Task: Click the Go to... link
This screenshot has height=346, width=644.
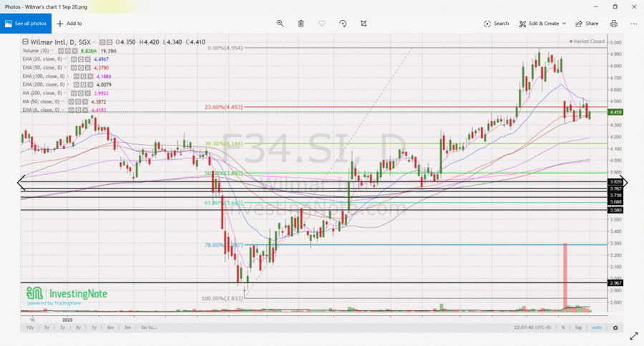Action: point(149,327)
